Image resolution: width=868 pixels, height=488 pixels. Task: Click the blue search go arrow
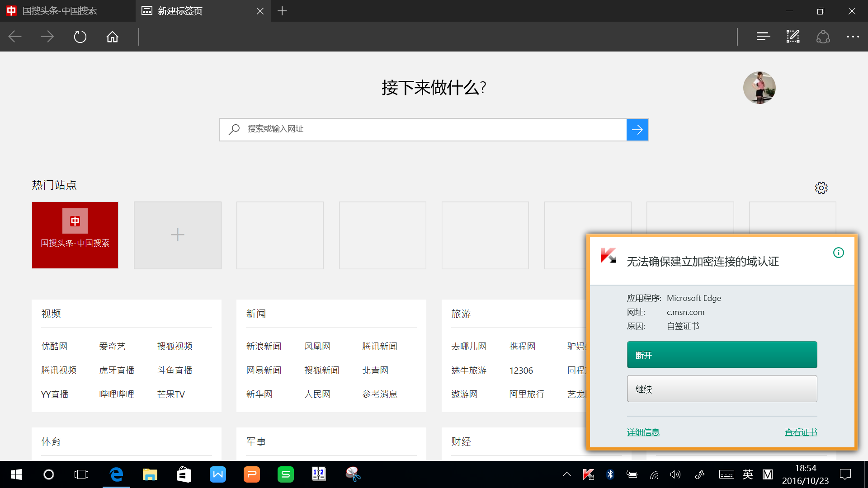click(x=637, y=130)
